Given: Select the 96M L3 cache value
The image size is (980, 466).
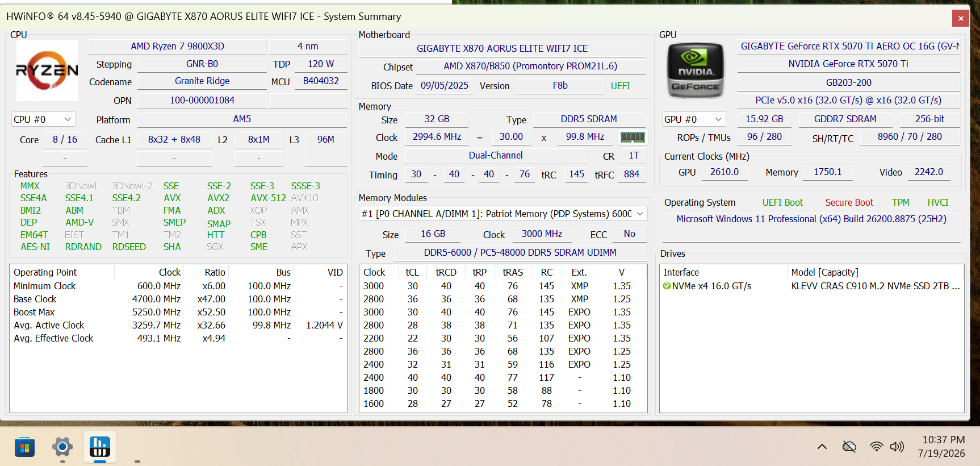Looking at the screenshot, I should tap(326, 139).
